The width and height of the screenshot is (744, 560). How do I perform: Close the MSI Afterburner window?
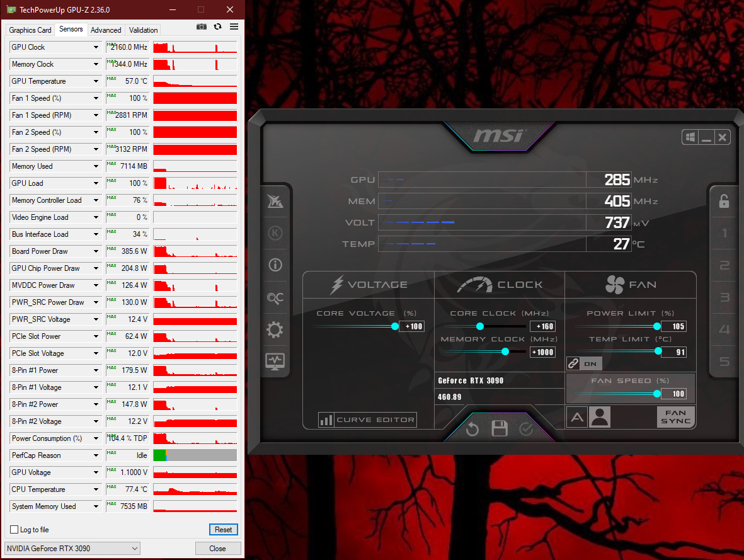(722, 137)
